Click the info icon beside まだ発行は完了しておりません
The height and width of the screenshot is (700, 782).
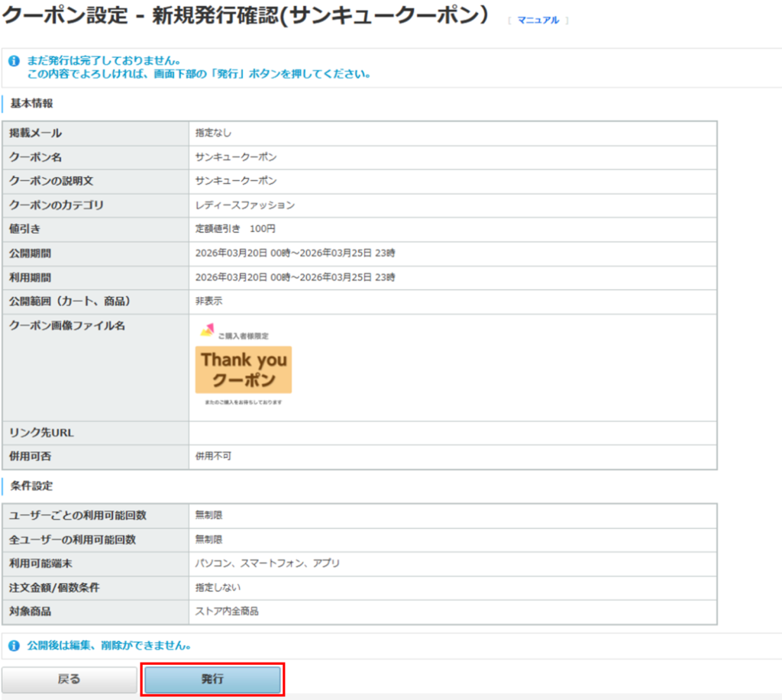14,60
